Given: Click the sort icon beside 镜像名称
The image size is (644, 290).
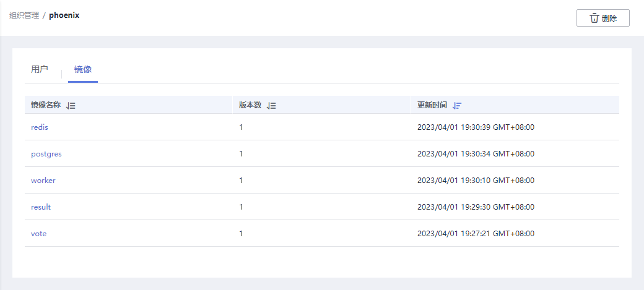Looking at the screenshot, I should pos(71,106).
